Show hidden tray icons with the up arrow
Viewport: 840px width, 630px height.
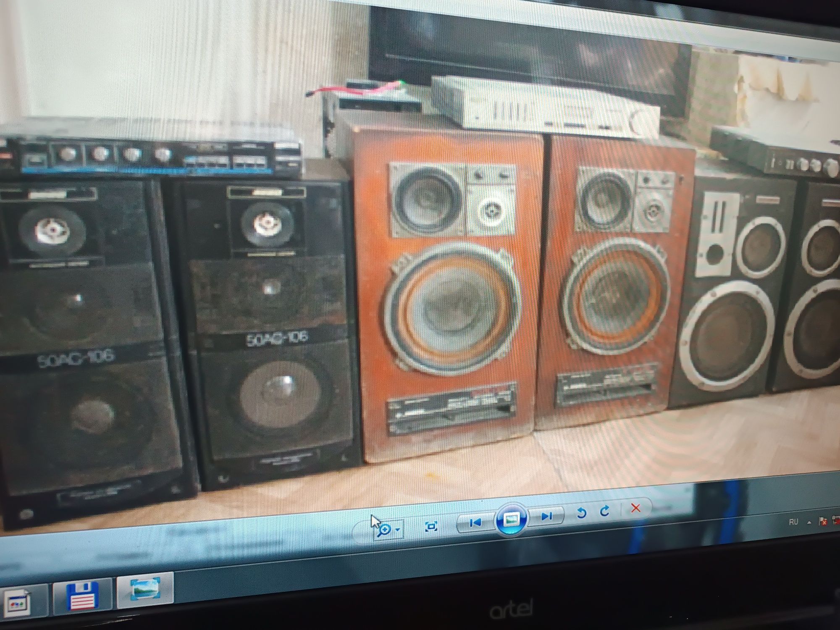click(809, 522)
